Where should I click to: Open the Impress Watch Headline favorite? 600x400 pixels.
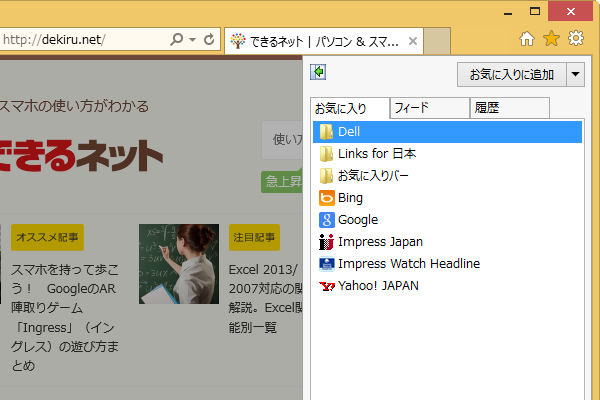click(x=447, y=264)
